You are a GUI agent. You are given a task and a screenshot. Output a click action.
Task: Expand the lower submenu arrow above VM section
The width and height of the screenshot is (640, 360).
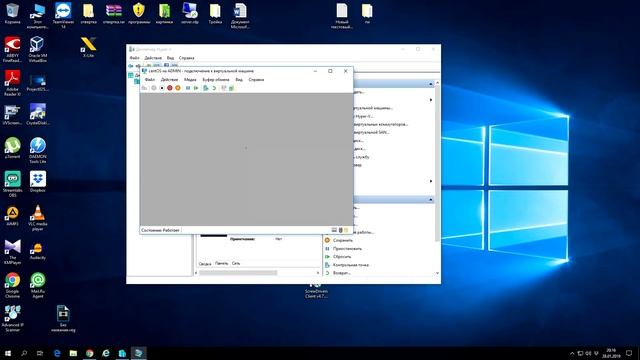431,181
